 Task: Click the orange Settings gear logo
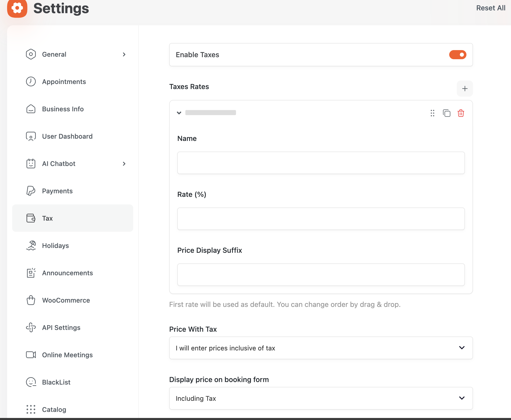click(x=17, y=8)
